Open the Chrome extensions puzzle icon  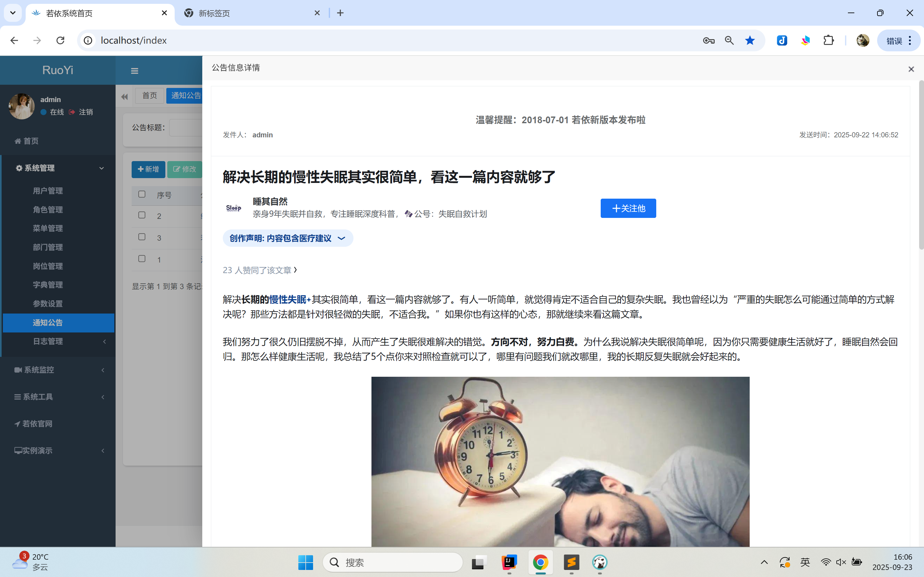coord(828,40)
